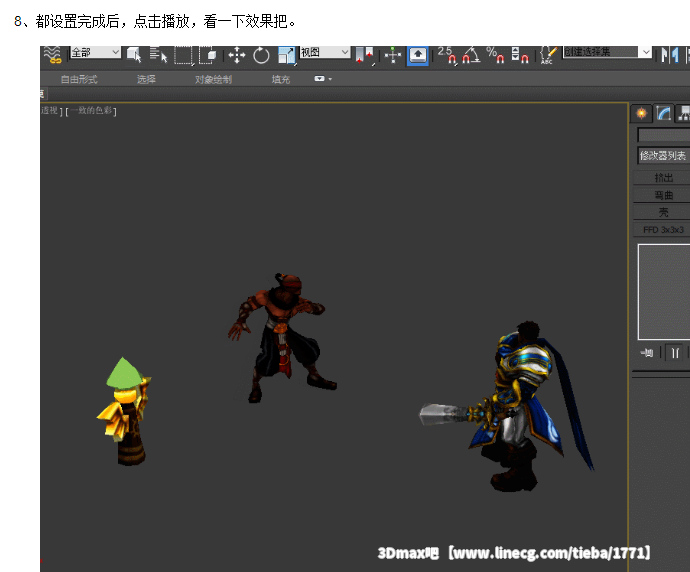Activate the Select and Scale tool
The height and width of the screenshot is (572, 690).
(x=286, y=55)
